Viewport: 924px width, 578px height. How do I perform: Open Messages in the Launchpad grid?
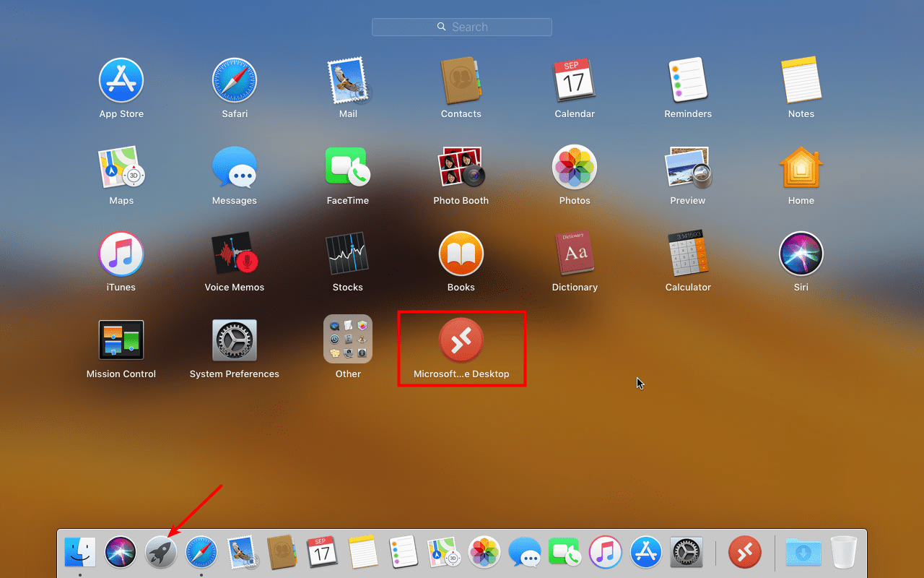point(235,167)
